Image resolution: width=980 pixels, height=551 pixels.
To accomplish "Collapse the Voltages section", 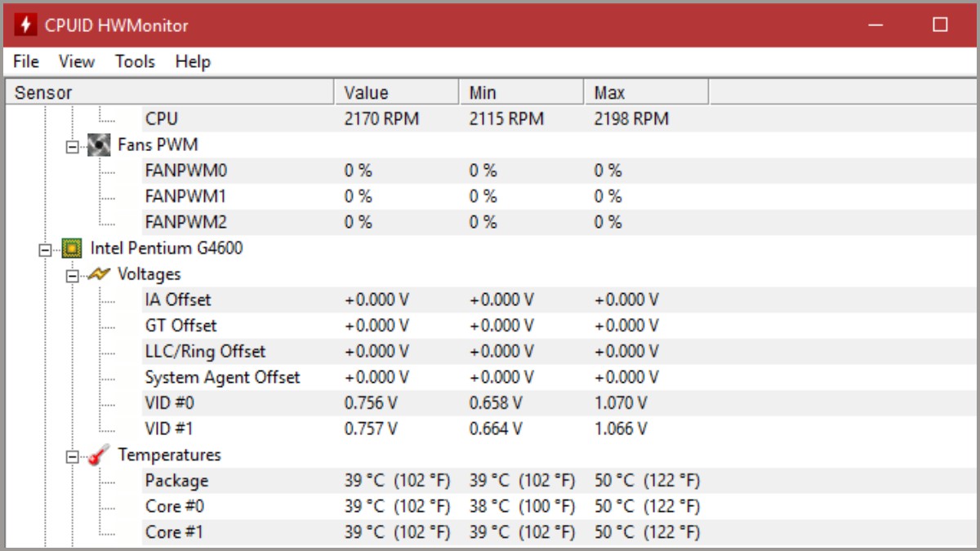I will [x=72, y=277].
